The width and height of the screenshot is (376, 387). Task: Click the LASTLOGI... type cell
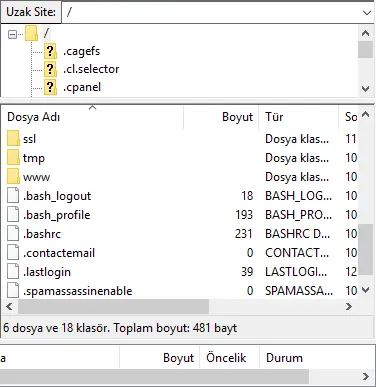click(296, 272)
